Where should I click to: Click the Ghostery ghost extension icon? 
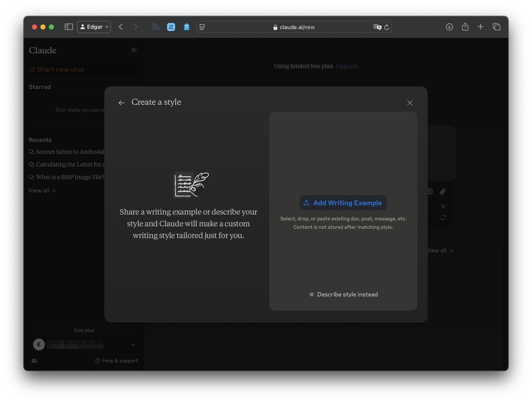point(187,27)
